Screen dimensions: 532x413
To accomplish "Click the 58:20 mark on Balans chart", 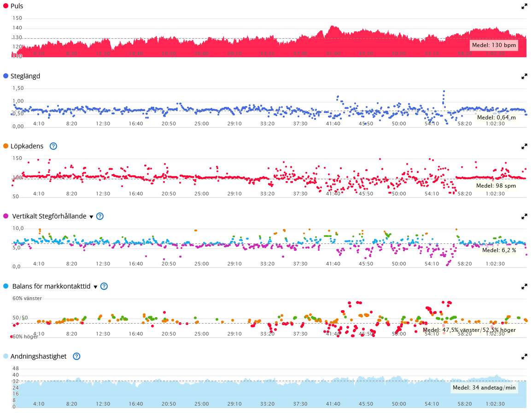I will 464,334.
